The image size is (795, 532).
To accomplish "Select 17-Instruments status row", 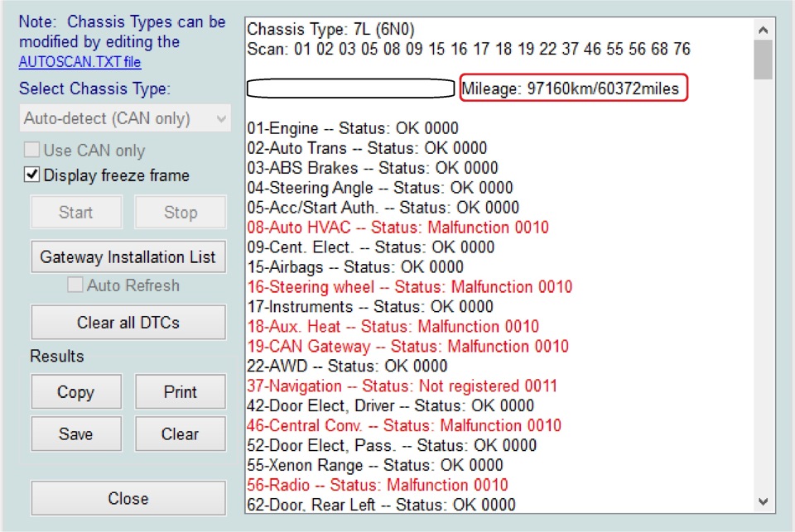I will tap(370, 306).
